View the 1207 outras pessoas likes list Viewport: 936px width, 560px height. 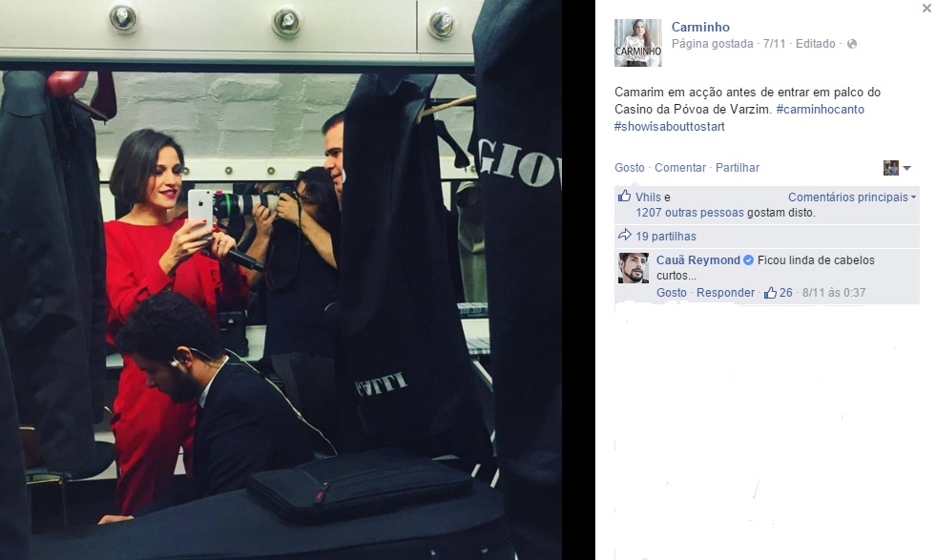690,213
